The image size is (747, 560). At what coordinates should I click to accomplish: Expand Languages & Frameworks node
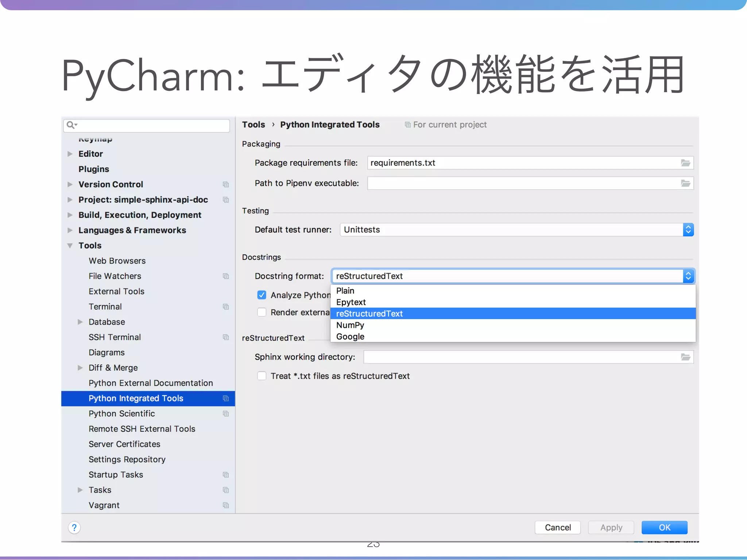point(70,230)
